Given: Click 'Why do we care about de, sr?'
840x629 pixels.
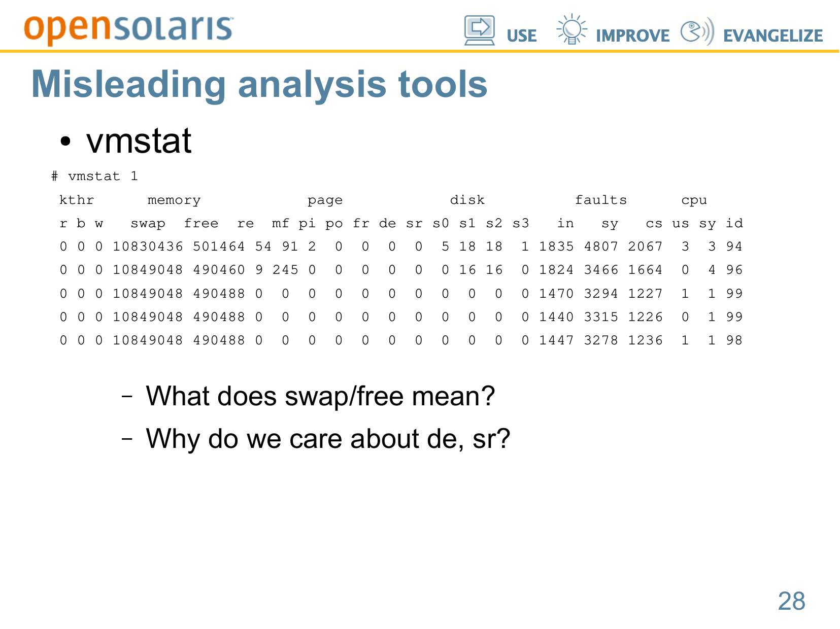Looking at the screenshot, I should pyautogui.click(x=328, y=439).
